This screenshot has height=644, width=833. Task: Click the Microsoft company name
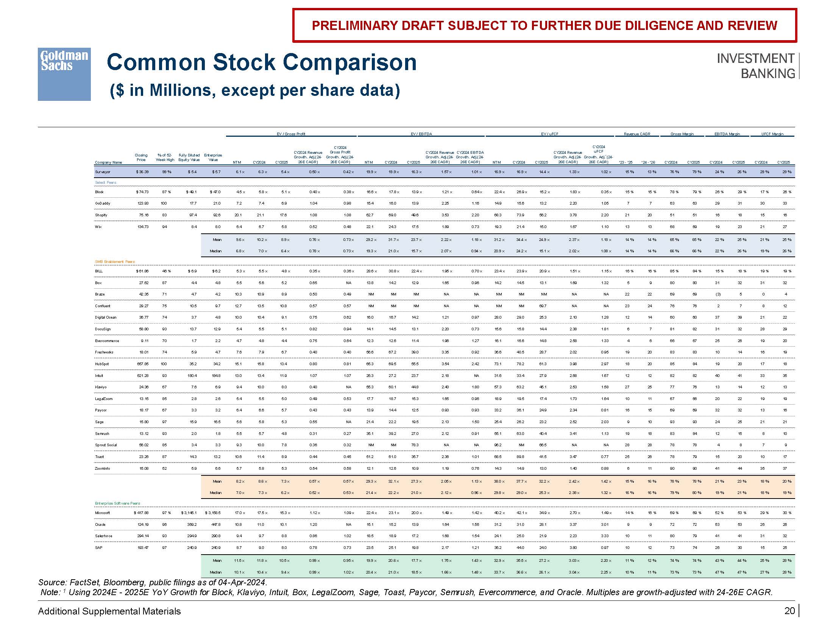pos(102,513)
